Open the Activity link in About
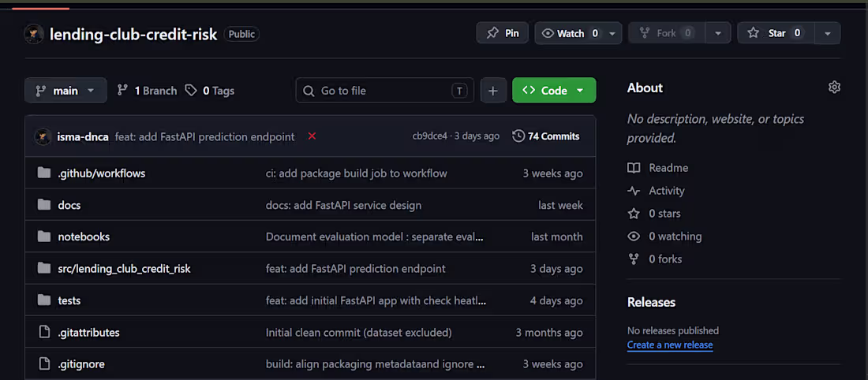Screen dimensions: 868x380 (x=657, y=191)
